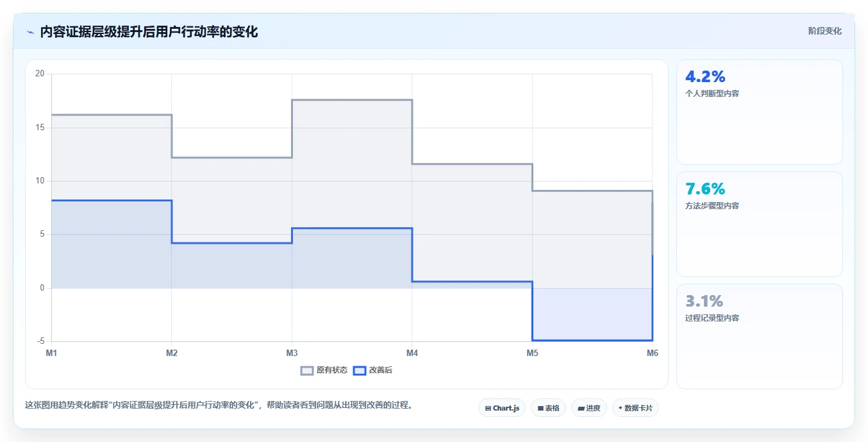
Task: Select the Chart.js tag chip
Action: point(502,408)
